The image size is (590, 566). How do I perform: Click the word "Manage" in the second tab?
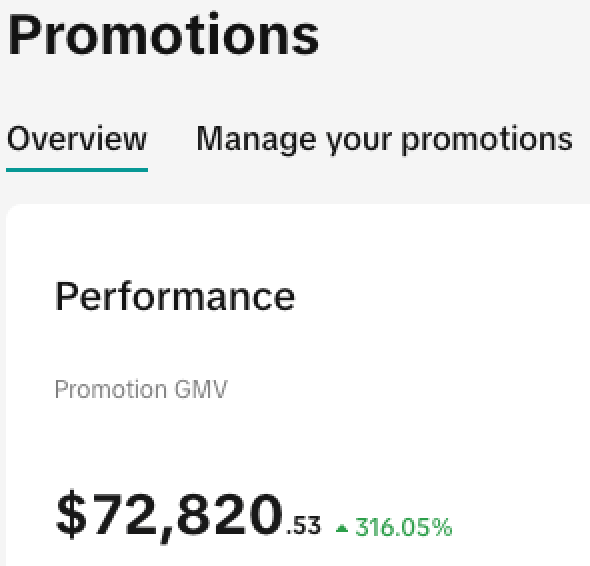(x=256, y=140)
